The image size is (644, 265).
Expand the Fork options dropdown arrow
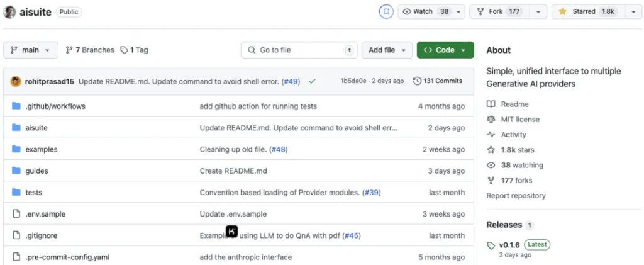pos(538,11)
